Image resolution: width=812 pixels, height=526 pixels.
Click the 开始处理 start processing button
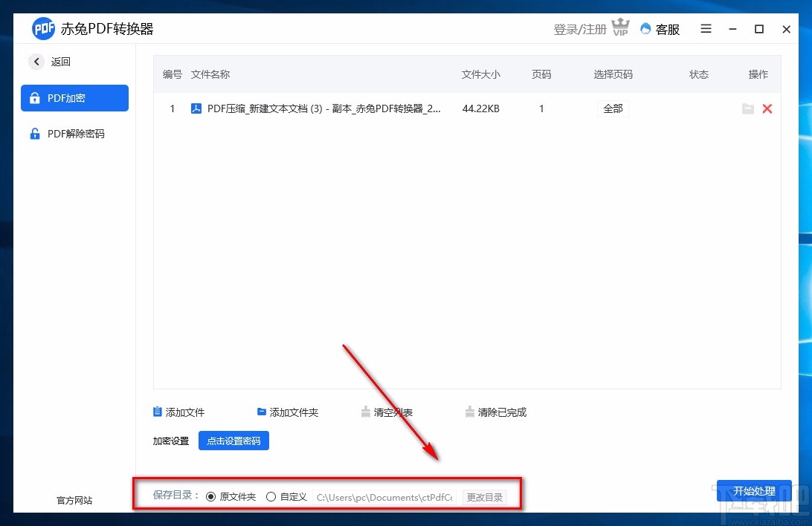(x=754, y=491)
